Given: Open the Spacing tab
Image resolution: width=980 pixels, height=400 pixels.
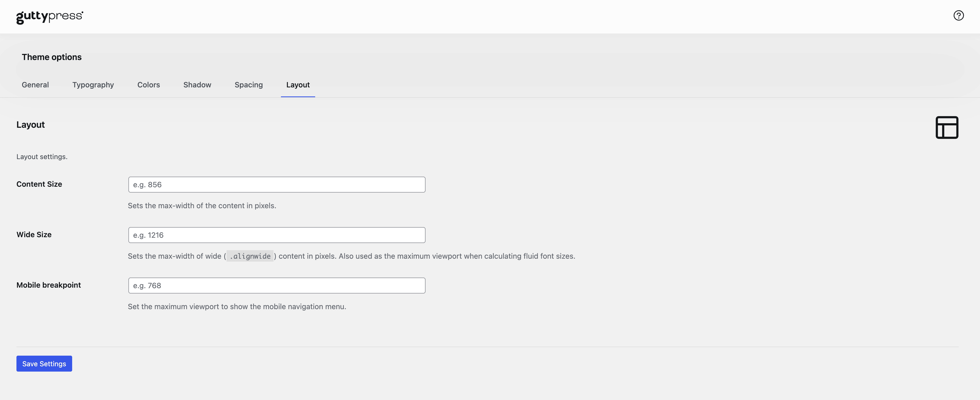Looking at the screenshot, I should pos(249,84).
